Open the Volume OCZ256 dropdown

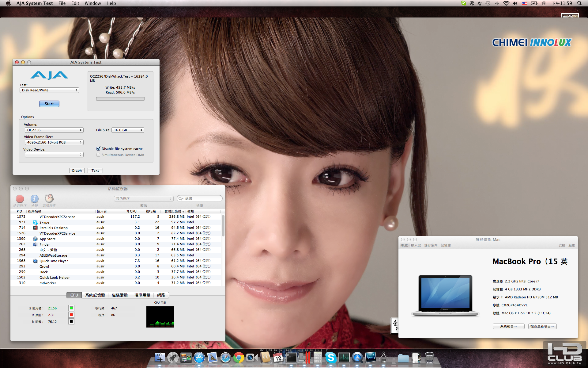[54, 130]
